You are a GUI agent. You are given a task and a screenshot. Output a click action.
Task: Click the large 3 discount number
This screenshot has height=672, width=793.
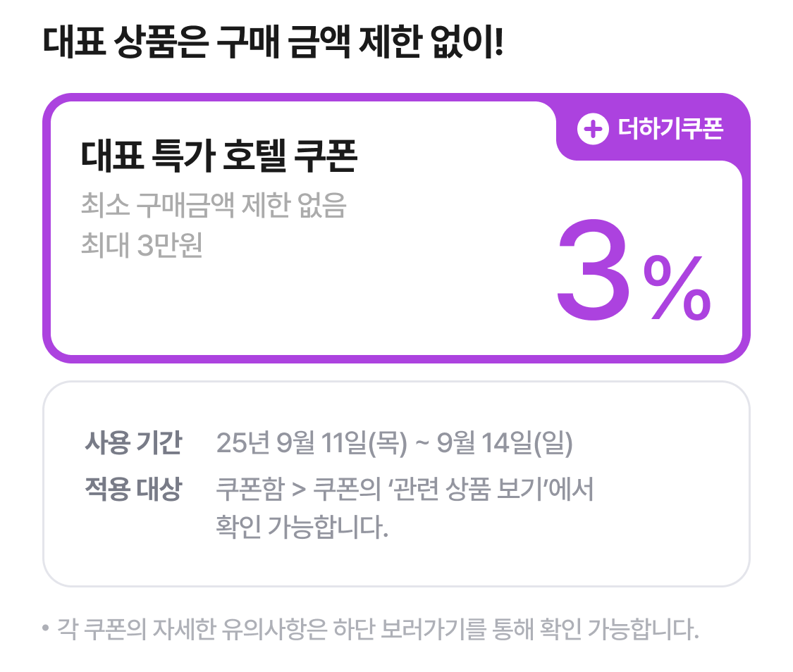tap(594, 270)
